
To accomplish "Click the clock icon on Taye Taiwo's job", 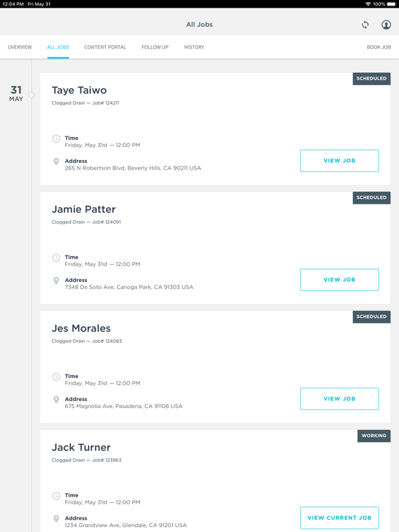I will [x=56, y=139].
